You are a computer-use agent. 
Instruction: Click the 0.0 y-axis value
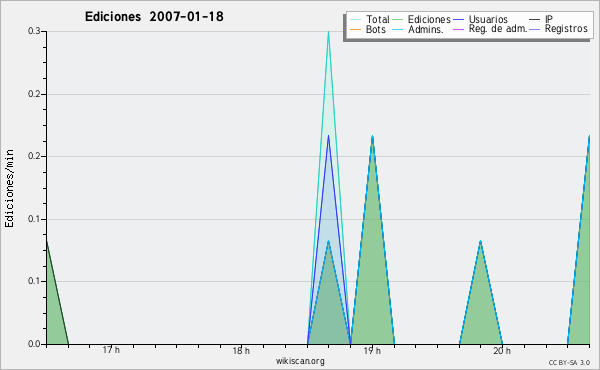(34, 344)
